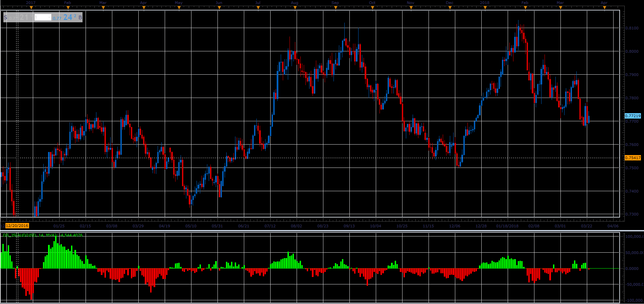This screenshot has width=644, height=304.
Task: Click the 01/25 date axis label
Action: 59,226
